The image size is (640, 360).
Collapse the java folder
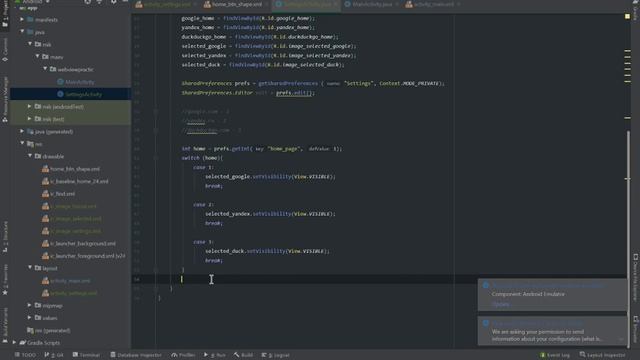pyautogui.click(x=22, y=32)
